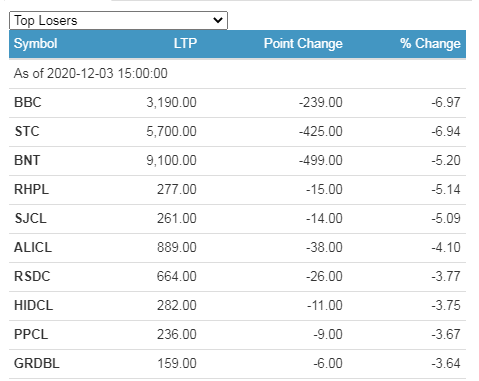The image size is (479, 381).
Task: Click the As of 2020-12-03 timestamp
Action: [91, 73]
